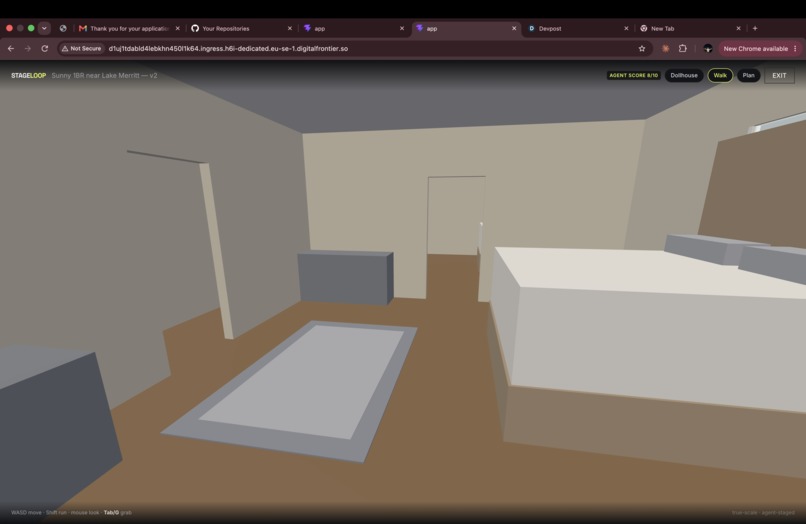This screenshot has width=806, height=524.
Task: Click the 'true-scale · agent-staged' footer text
Action: [x=763, y=512]
